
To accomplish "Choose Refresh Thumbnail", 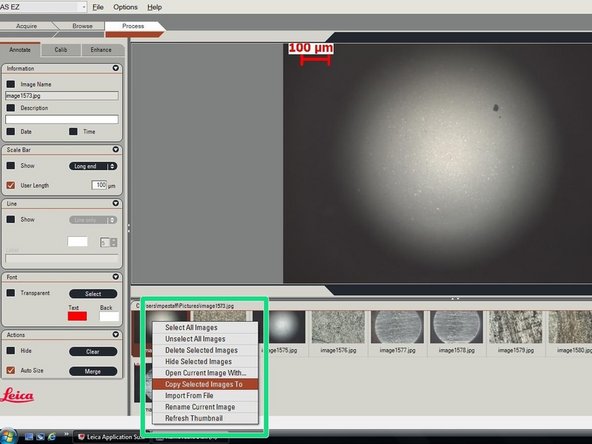I will (205, 418).
